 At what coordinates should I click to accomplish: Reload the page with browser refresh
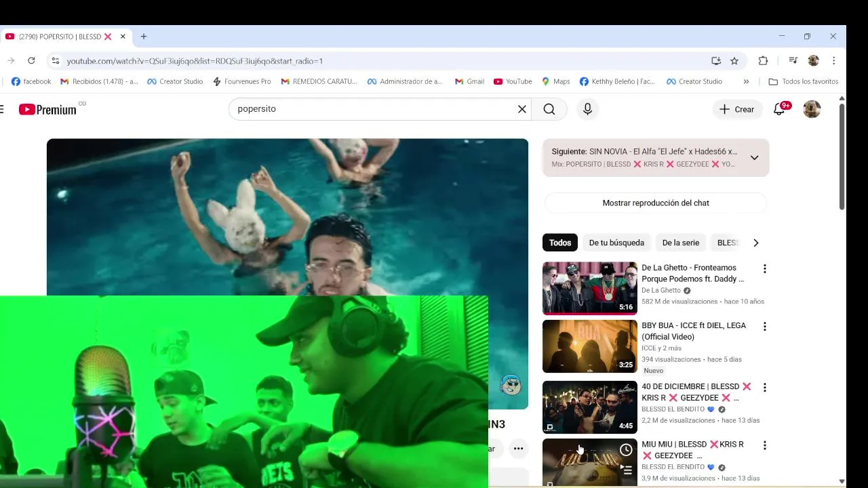31,61
